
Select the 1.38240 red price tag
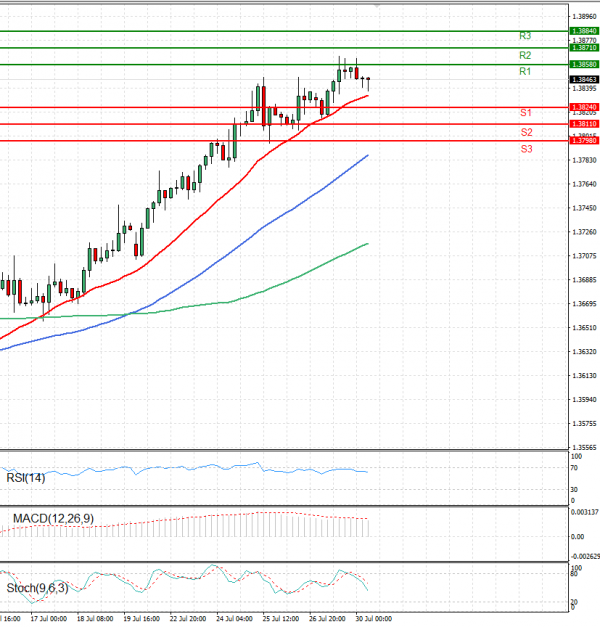[584, 107]
